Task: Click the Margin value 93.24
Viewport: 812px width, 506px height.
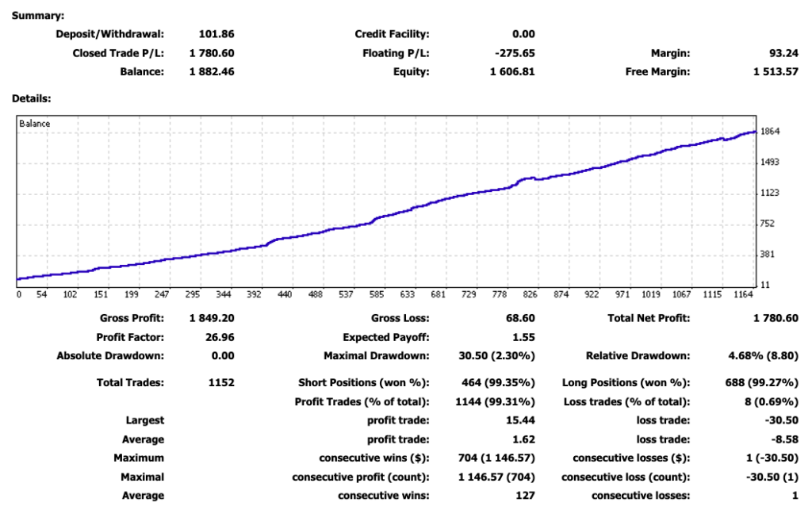Action: tap(784, 53)
